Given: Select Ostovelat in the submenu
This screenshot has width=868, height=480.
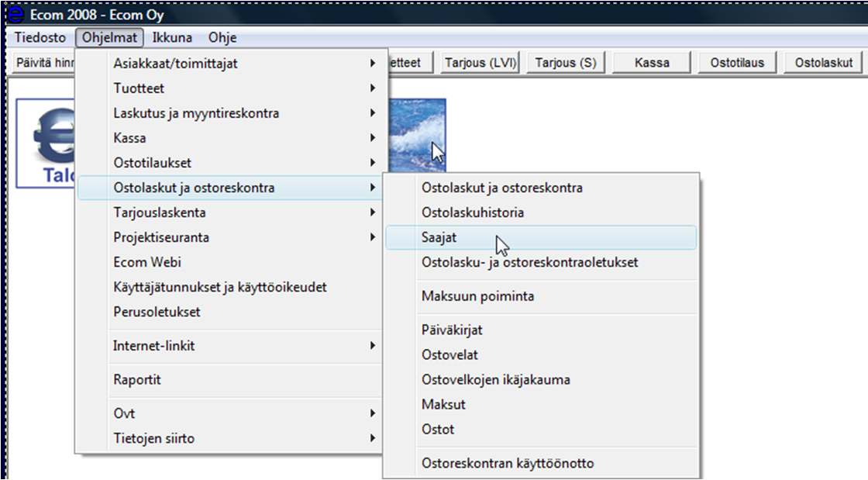Looking at the screenshot, I should tap(541, 355).
